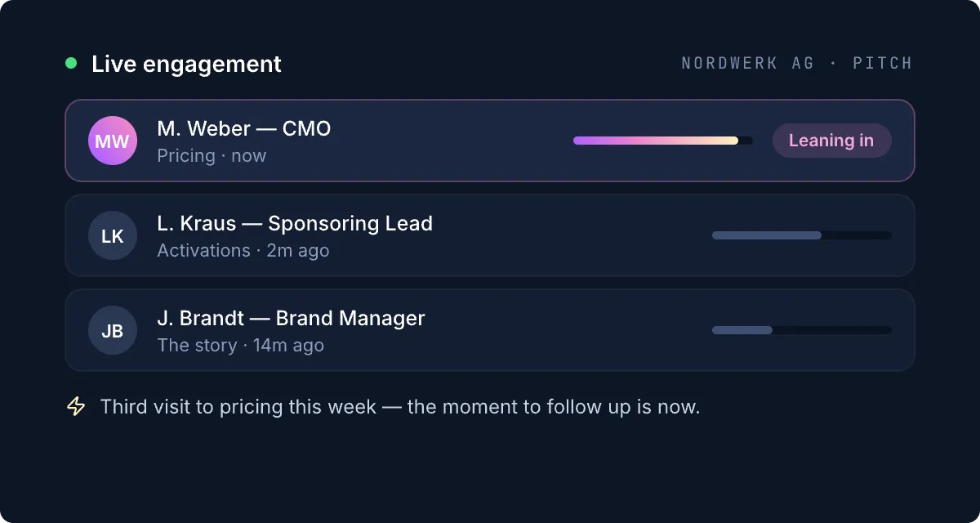Click the MW gradient avatar
Screen dimensions: 980x523
[x=113, y=141]
